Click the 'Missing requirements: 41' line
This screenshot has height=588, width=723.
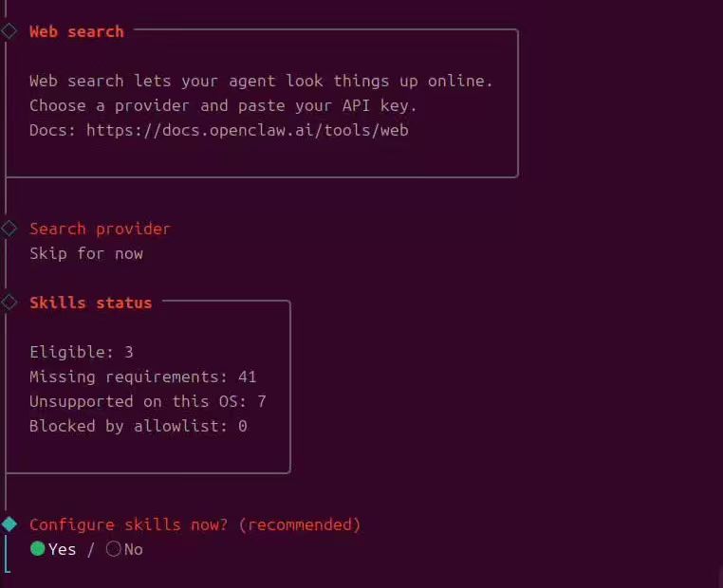142,377
